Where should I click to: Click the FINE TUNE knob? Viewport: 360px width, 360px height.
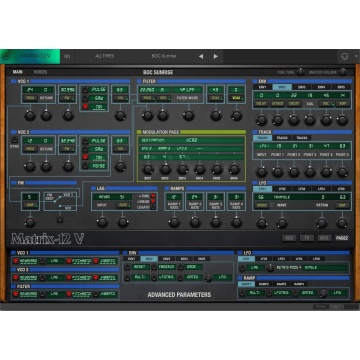(x=300, y=72)
